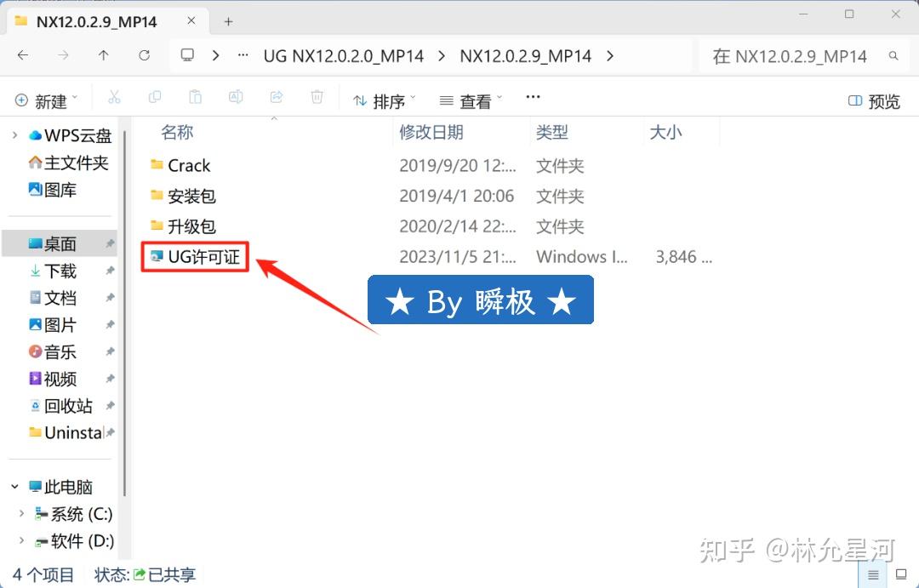The image size is (919, 588).
Task: Click the Back navigation arrow
Action: [23, 55]
